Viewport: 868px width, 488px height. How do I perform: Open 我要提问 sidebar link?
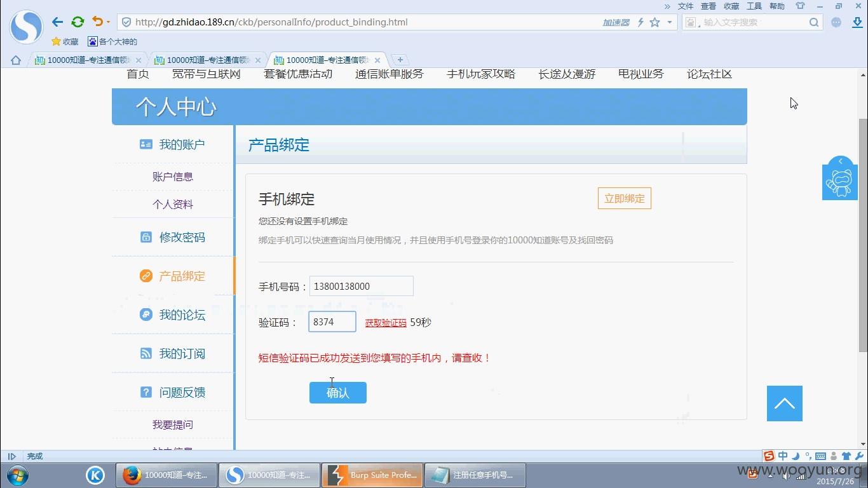pyautogui.click(x=173, y=424)
